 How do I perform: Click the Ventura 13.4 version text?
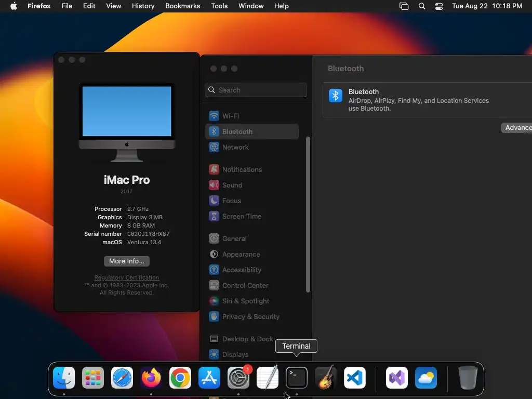coord(144,242)
